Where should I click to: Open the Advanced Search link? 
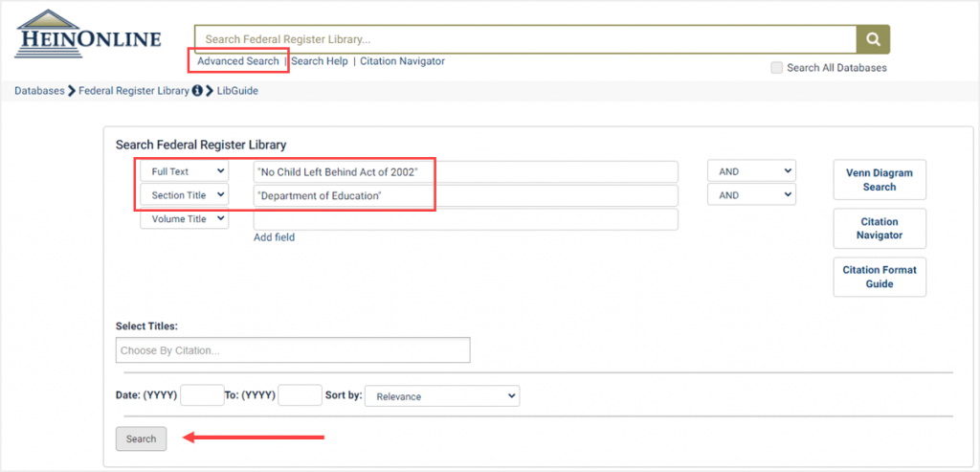(238, 61)
